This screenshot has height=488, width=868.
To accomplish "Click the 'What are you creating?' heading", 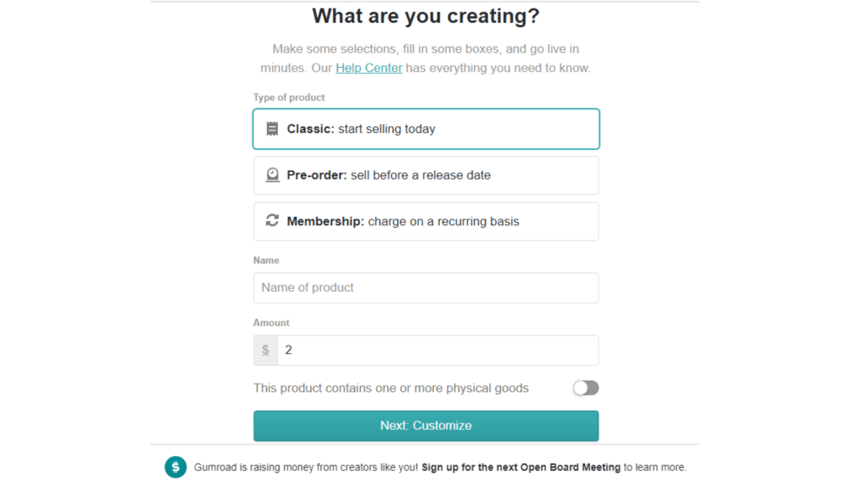I will [426, 16].
